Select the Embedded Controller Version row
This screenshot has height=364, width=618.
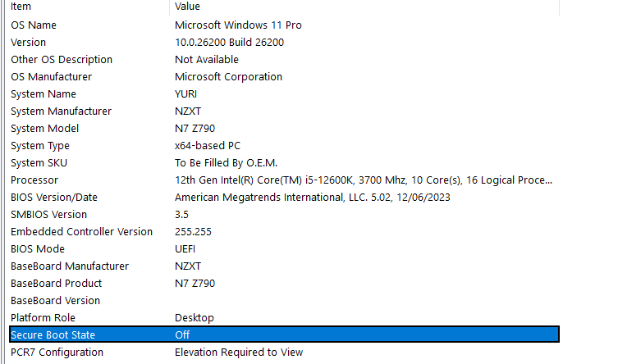click(x=81, y=232)
